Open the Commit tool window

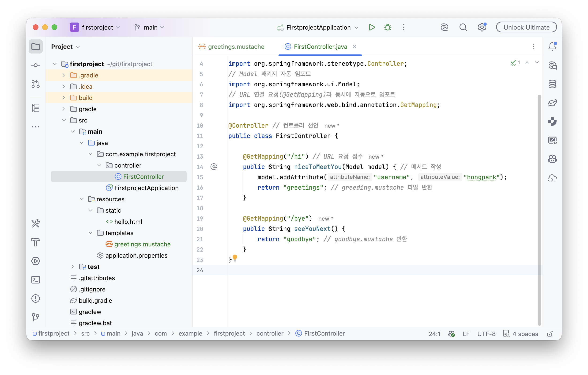36,65
